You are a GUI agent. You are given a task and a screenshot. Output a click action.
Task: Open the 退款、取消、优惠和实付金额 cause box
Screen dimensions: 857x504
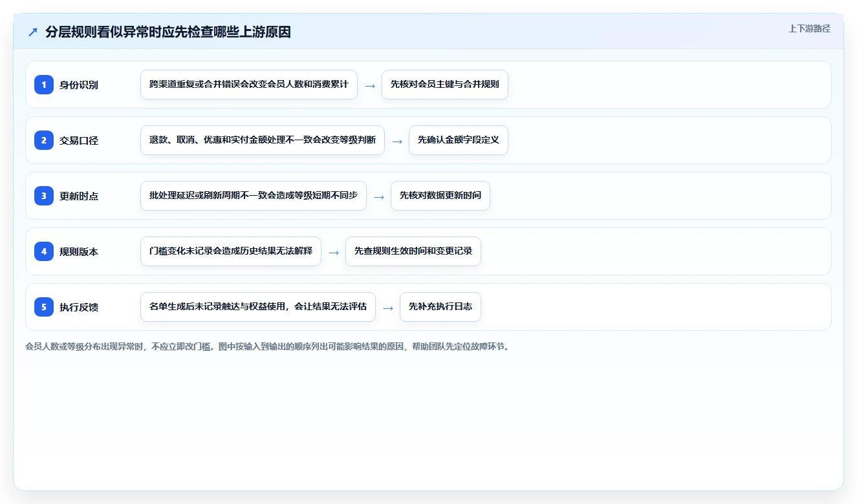tap(263, 140)
